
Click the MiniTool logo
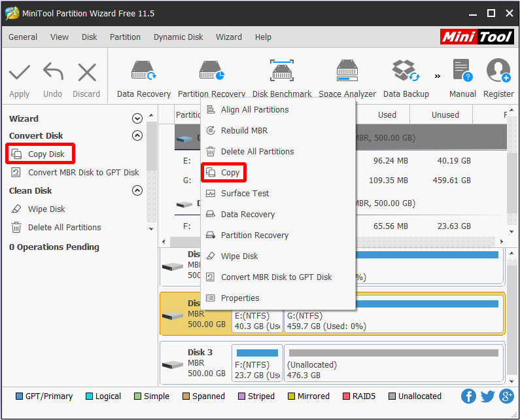point(477,37)
